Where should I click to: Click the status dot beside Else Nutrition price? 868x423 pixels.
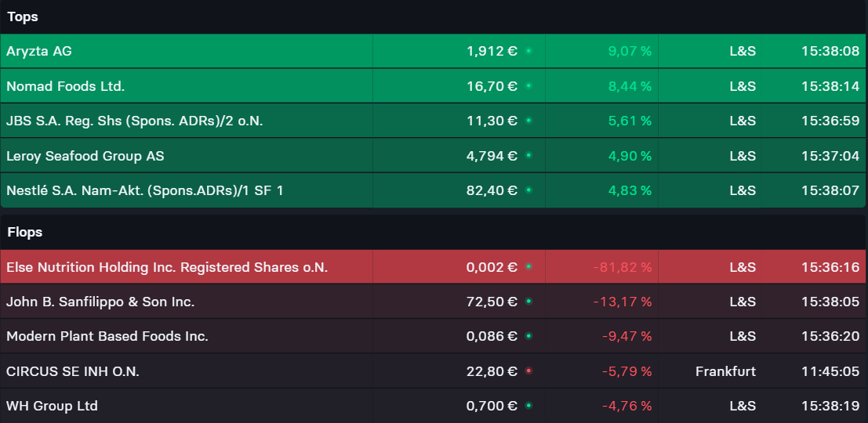click(x=528, y=267)
